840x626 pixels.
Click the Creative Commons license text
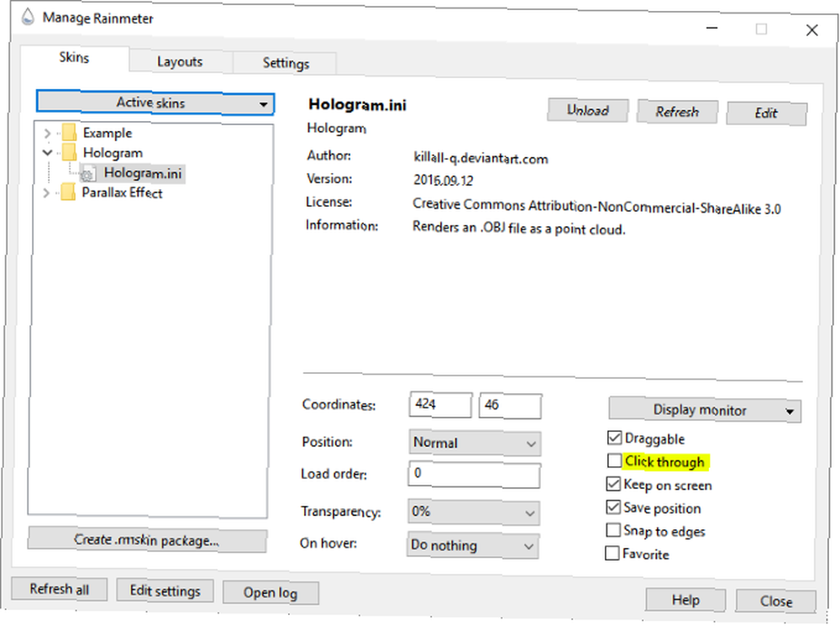tap(596, 207)
